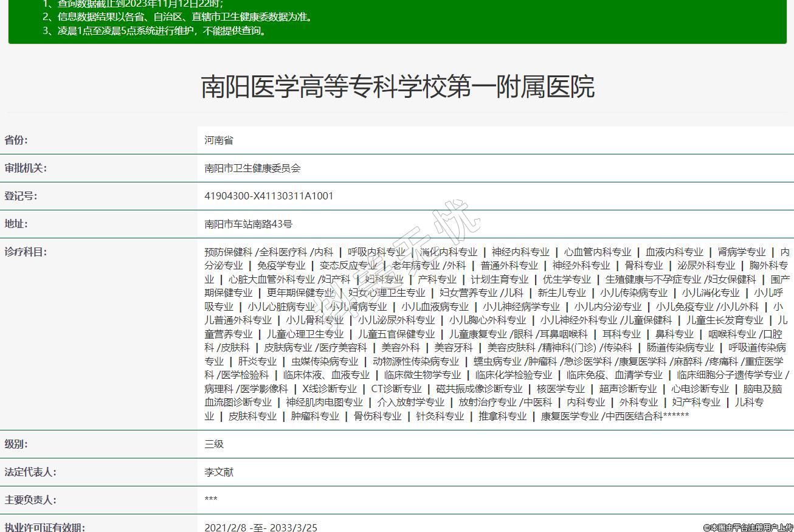
Task: Select the 主要负责人 field label
Action: (30, 500)
